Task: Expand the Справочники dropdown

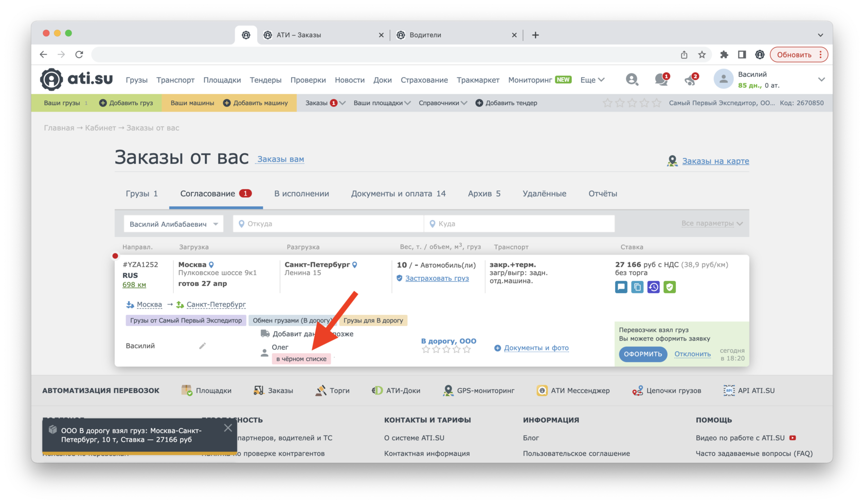Action: click(443, 103)
